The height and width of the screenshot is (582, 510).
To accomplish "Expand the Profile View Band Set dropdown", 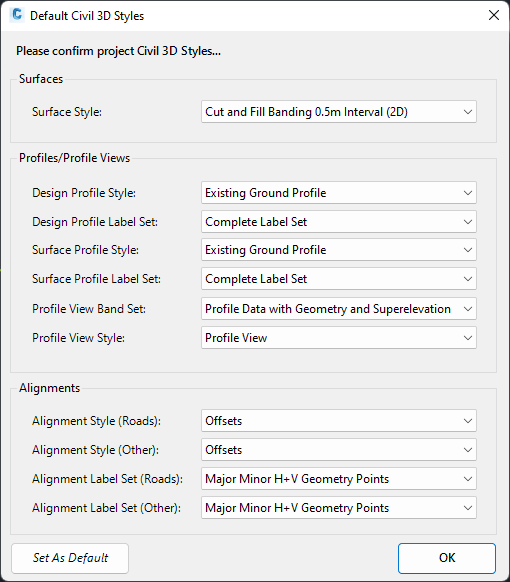I will click(x=339, y=308).
